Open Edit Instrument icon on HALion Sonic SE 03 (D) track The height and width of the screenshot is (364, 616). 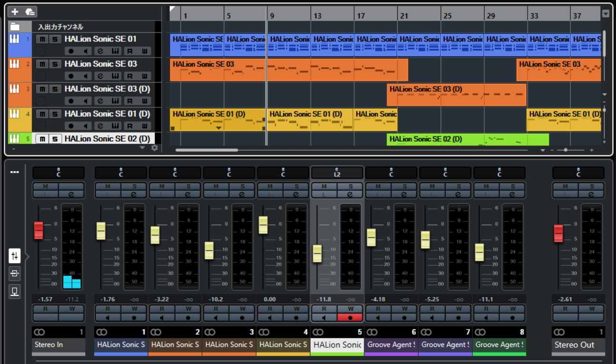pos(115,101)
